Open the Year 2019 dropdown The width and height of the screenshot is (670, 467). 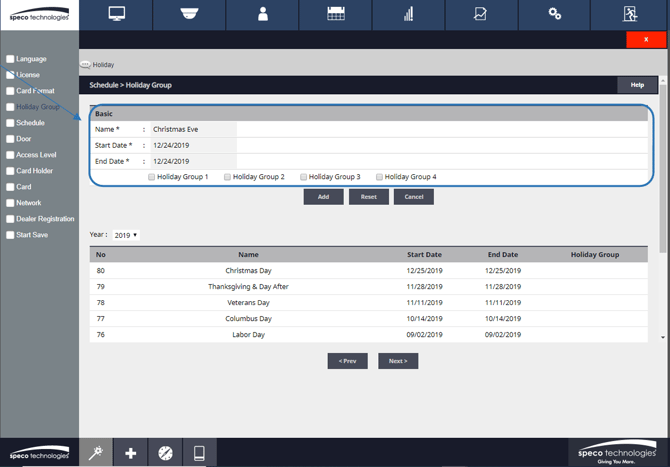[126, 235]
